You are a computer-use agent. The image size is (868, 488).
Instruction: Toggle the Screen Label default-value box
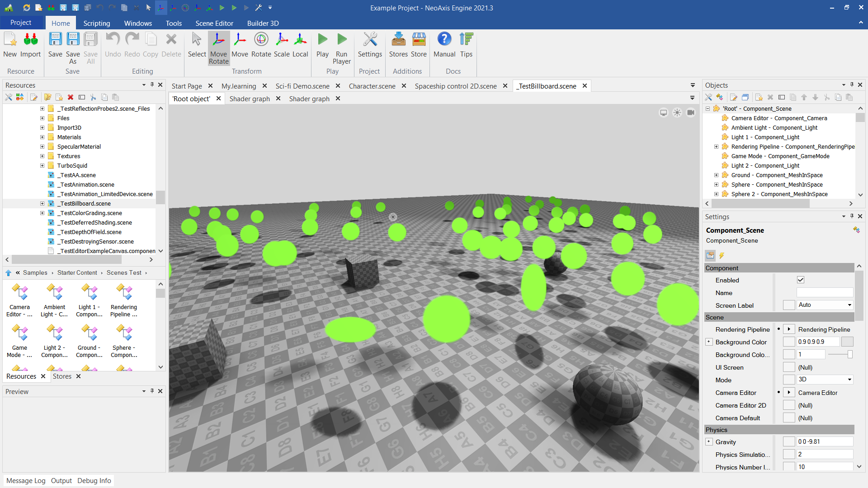click(789, 305)
